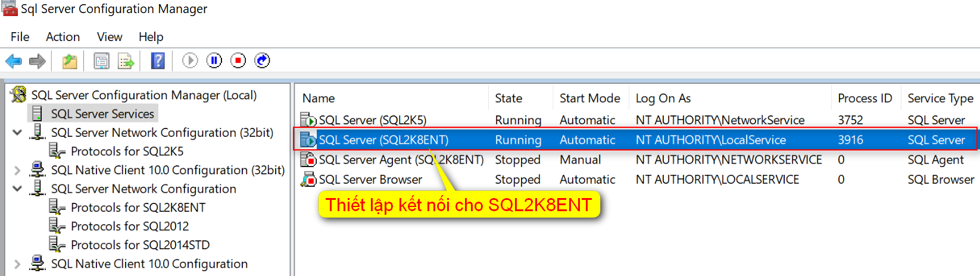The width and height of the screenshot is (980, 276).
Task: Click the app icon in the title bar
Action: (x=10, y=8)
